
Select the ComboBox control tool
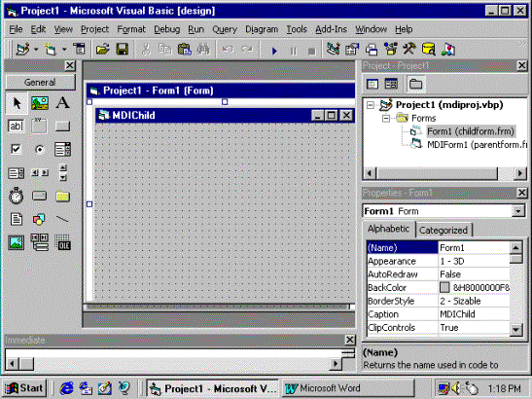pyautogui.click(x=63, y=149)
